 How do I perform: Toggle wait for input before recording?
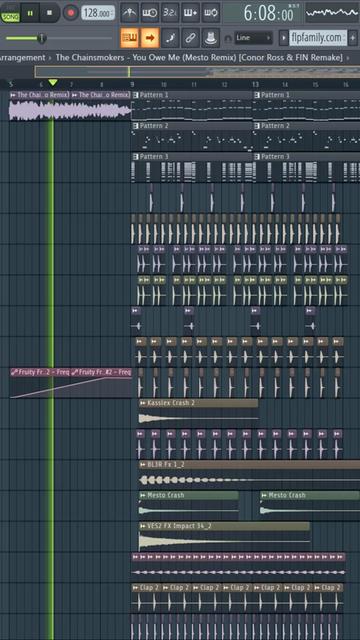pyautogui.click(x=150, y=13)
